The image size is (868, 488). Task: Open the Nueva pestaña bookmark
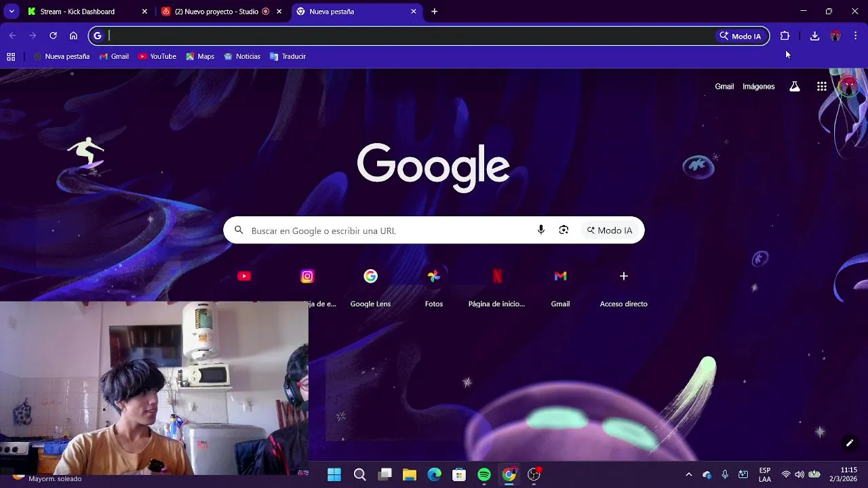tap(62, 57)
